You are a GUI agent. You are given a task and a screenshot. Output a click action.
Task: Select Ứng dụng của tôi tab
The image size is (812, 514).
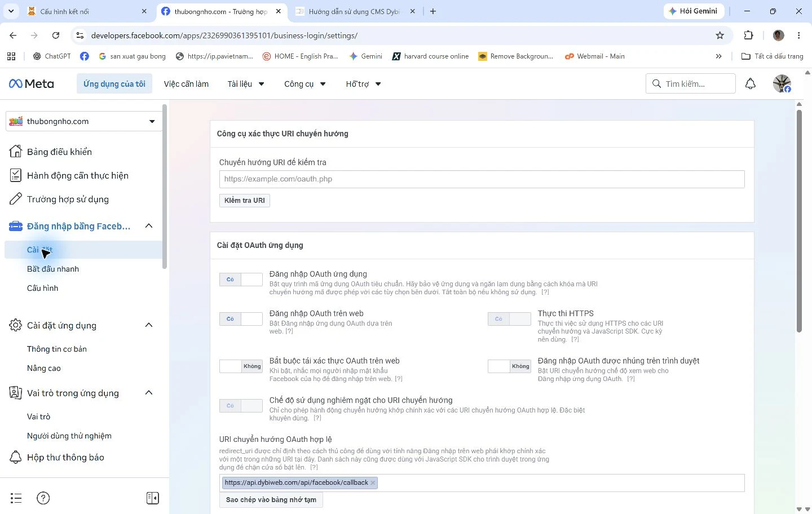[x=114, y=84]
